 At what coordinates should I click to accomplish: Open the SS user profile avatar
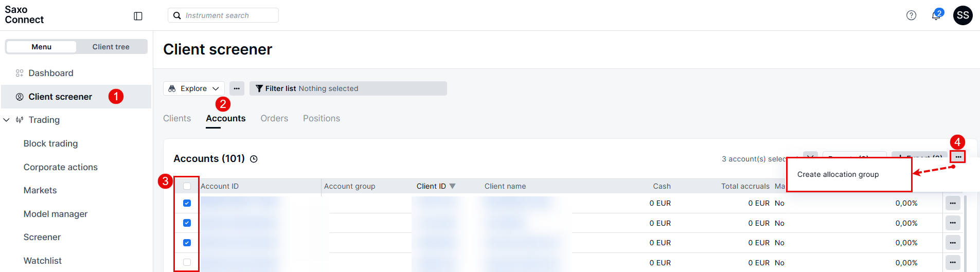tap(963, 15)
